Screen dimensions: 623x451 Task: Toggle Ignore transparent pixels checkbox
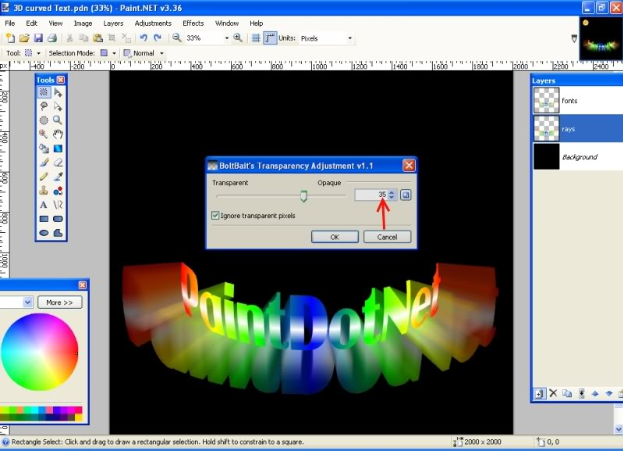click(215, 215)
